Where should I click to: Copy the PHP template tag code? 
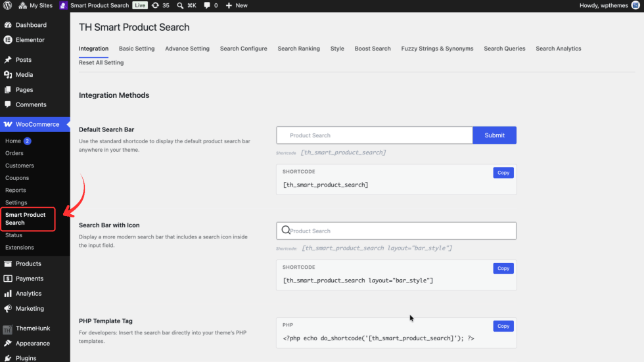point(503,327)
